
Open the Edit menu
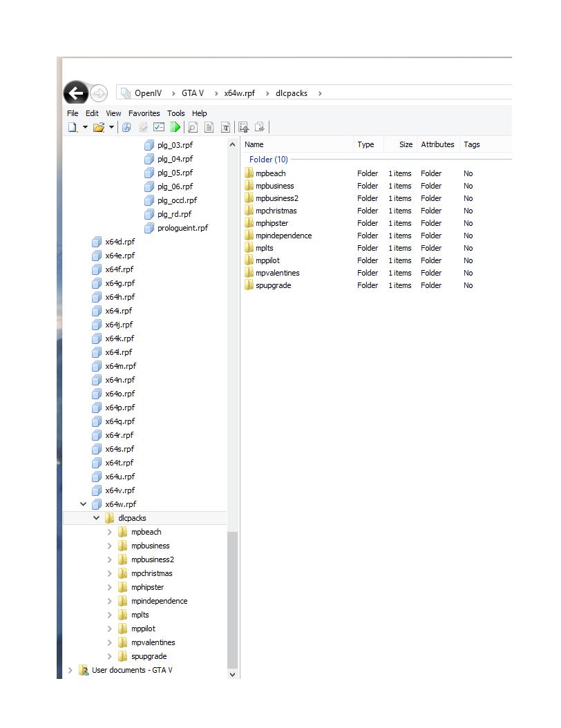click(92, 113)
